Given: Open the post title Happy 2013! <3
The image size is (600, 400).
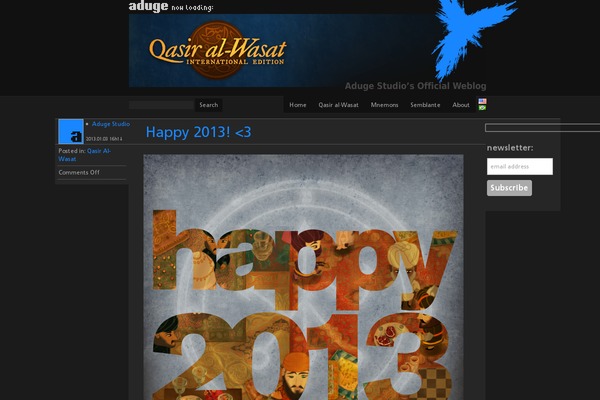Looking at the screenshot, I should (x=199, y=132).
